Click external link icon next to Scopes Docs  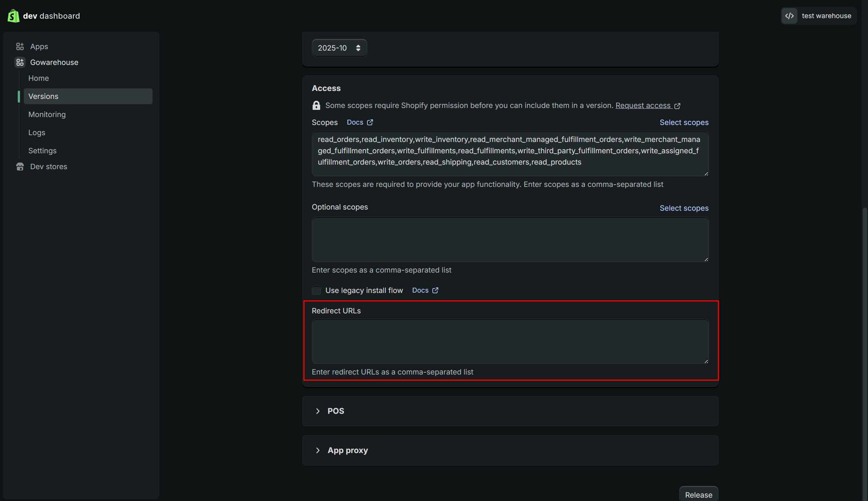(x=370, y=122)
